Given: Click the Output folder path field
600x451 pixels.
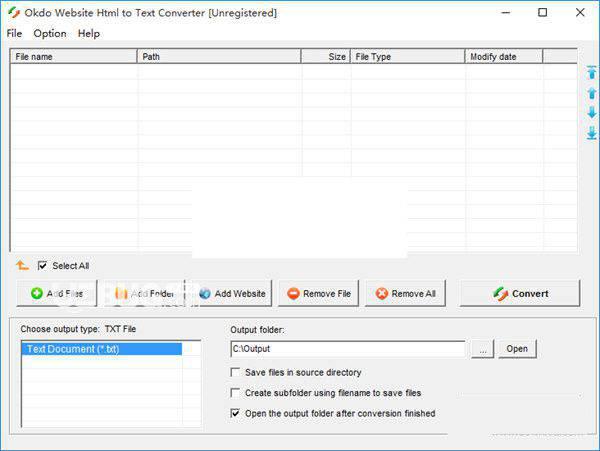Looking at the screenshot, I should coord(348,349).
